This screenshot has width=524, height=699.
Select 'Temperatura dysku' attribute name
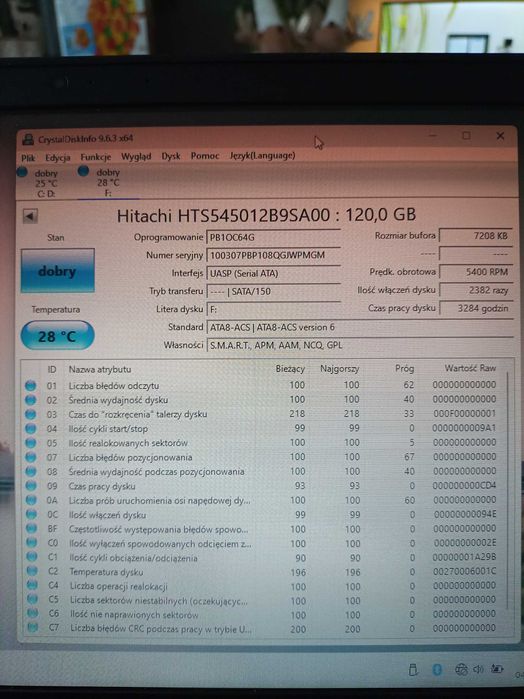point(107,572)
